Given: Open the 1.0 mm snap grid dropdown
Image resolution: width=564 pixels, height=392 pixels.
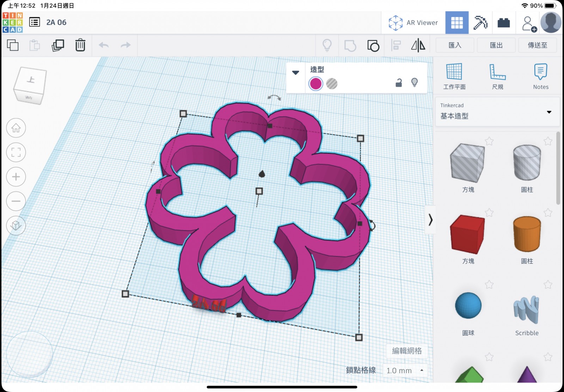Looking at the screenshot, I should coord(405,370).
